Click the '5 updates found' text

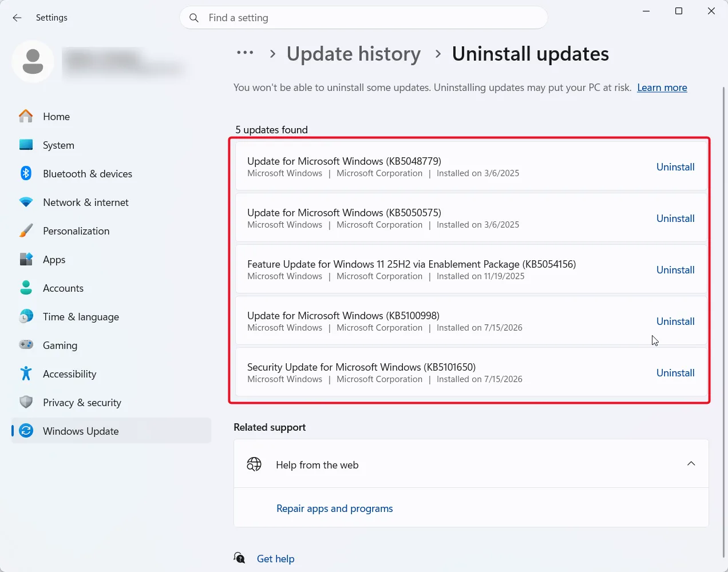coord(271,130)
